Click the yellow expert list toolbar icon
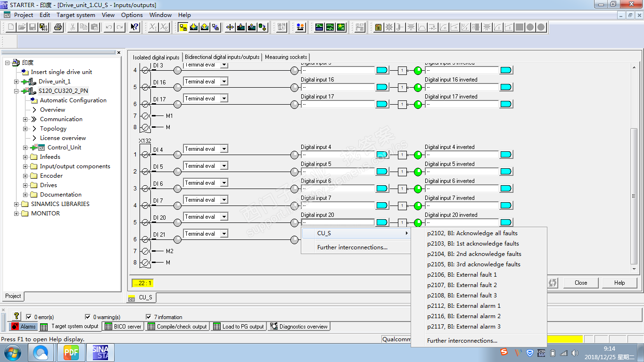The image size is (644, 362). click(x=378, y=27)
